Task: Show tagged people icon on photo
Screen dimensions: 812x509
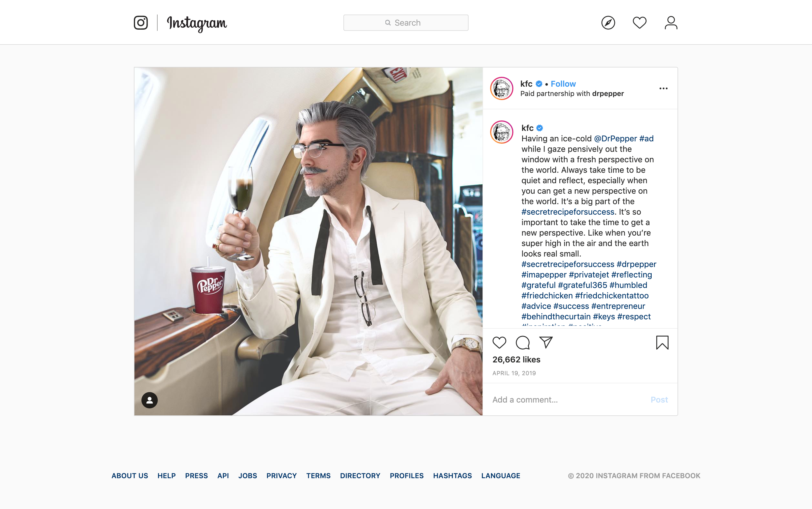Action: (x=150, y=400)
